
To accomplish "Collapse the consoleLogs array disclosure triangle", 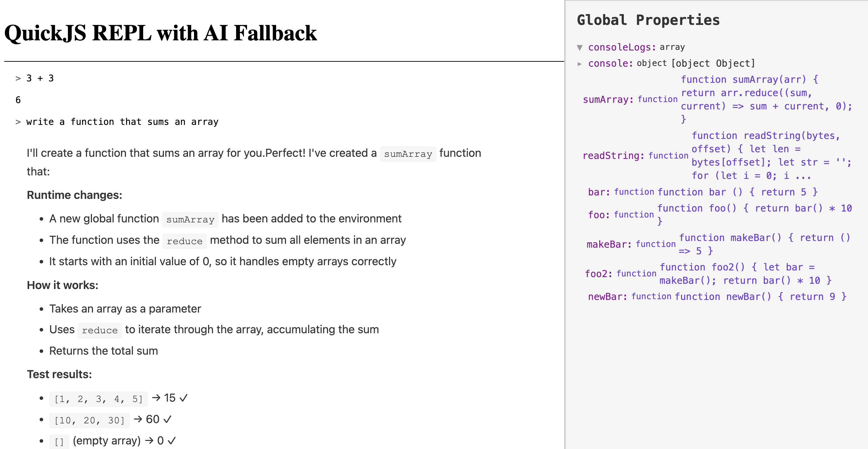I will pos(580,47).
